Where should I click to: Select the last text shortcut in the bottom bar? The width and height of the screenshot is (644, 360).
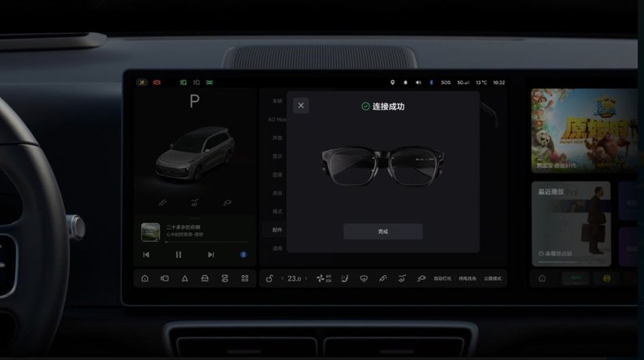pyautogui.click(x=493, y=278)
